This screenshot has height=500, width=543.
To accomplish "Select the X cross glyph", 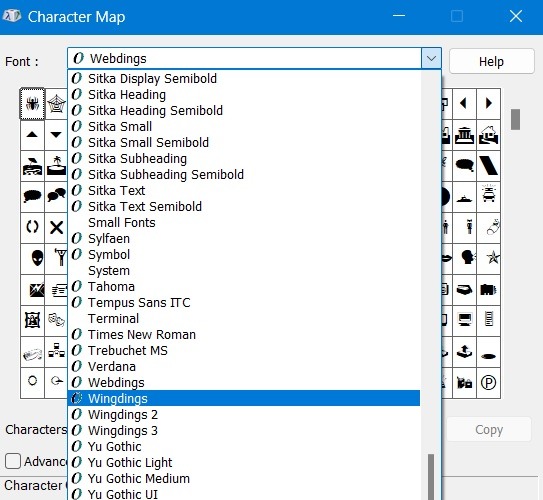I will pyautogui.click(x=56, y=227).
